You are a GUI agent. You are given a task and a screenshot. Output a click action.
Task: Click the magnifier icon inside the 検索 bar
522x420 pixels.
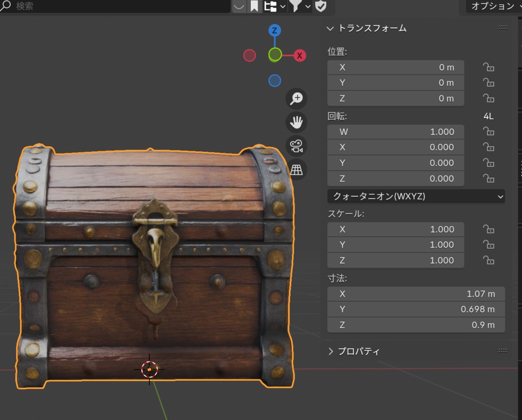7,7
